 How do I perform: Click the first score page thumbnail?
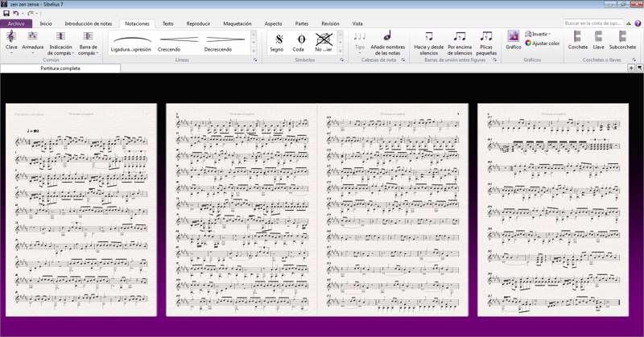coord(81,210)
